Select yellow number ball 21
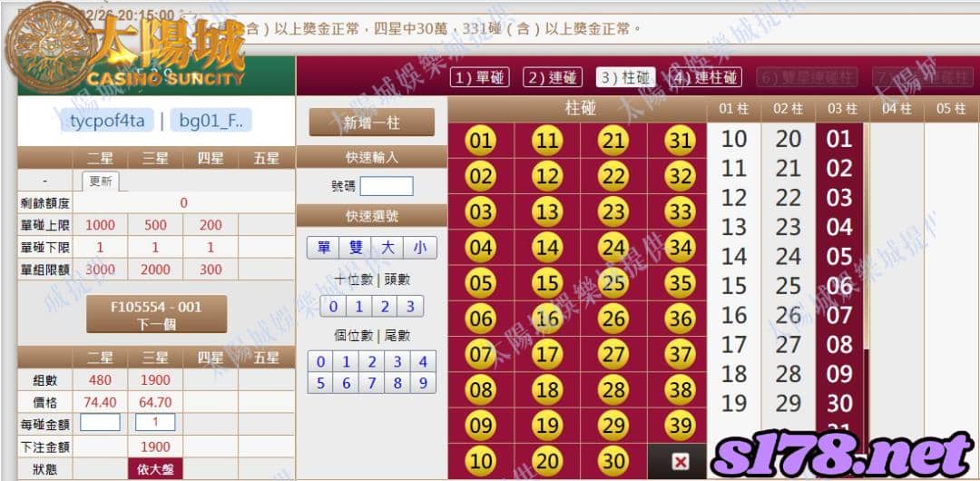Screen dimensions: 980x481 (613, 141)
